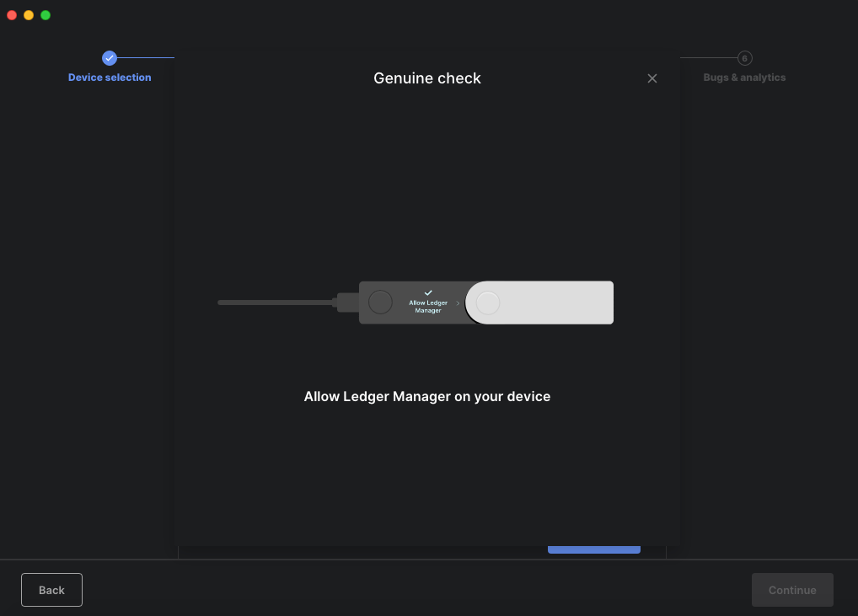Close the Genuine check dialog
Screen dimensions: 858x616
point(652,78)
